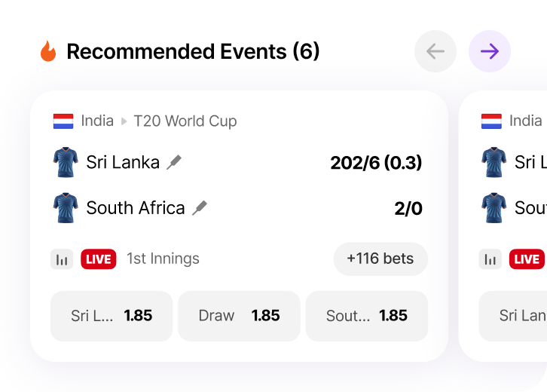Image resolution: width=547 pixels, height=392 pixels.
Task: Click the India flag icon in first card
Action: pos(63,121)
